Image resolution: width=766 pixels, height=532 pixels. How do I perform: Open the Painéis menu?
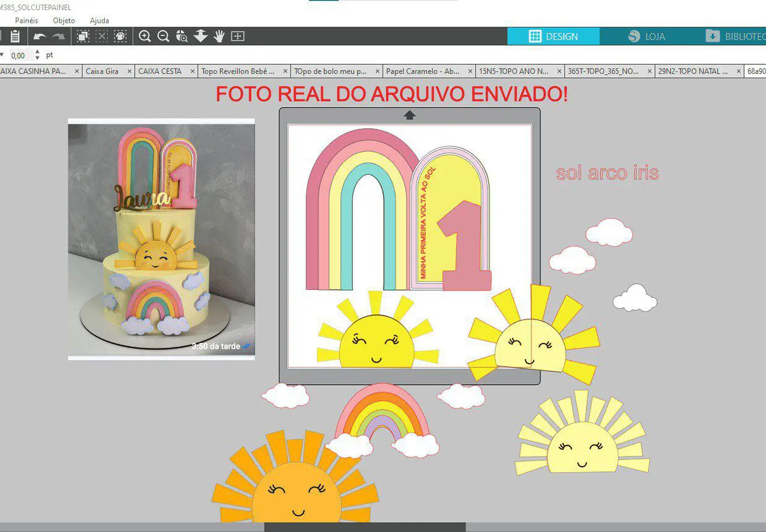(x=27, y=20)
